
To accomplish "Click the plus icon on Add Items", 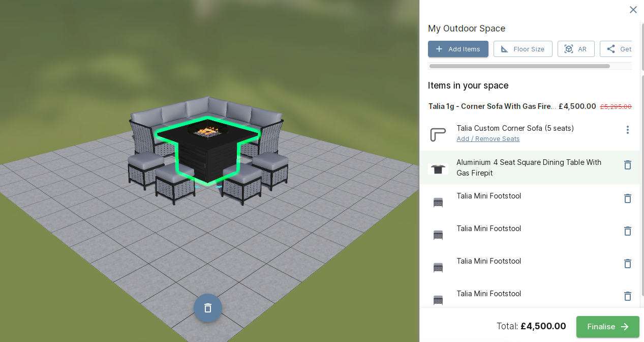I will coord(439,49).
